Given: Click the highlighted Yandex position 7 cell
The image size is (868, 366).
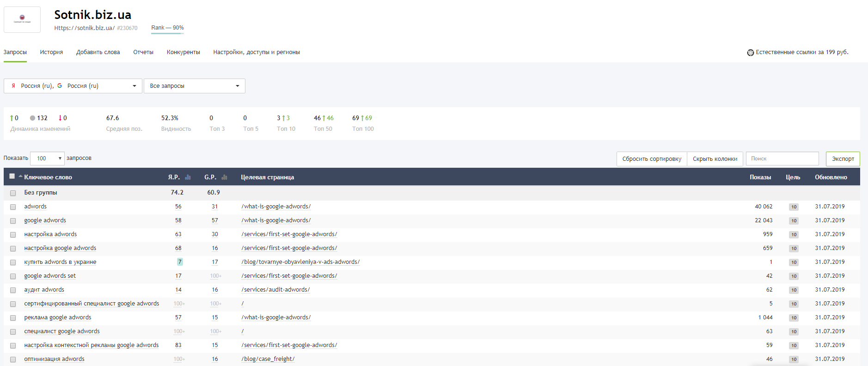Looking at the screenshot, I should [x=180, y=262].
